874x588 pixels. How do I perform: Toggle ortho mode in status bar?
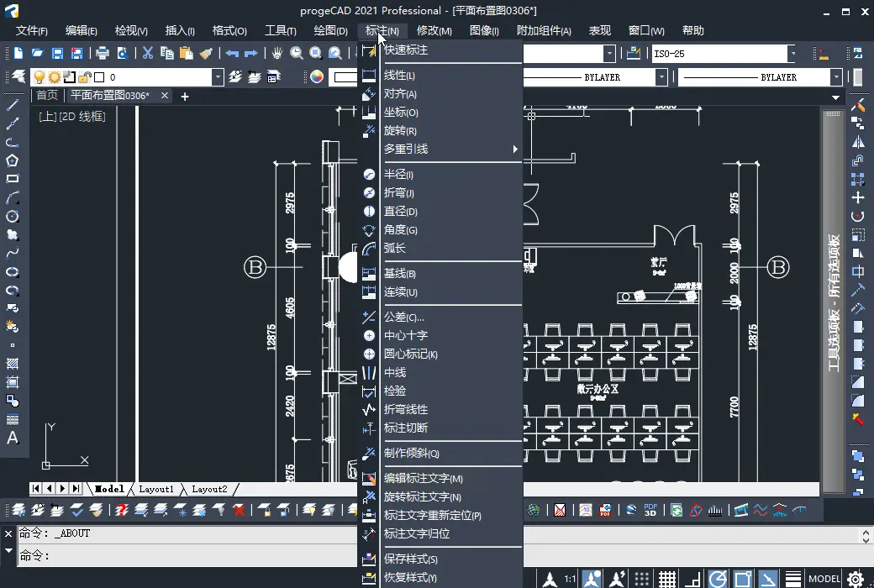point(692,579)
